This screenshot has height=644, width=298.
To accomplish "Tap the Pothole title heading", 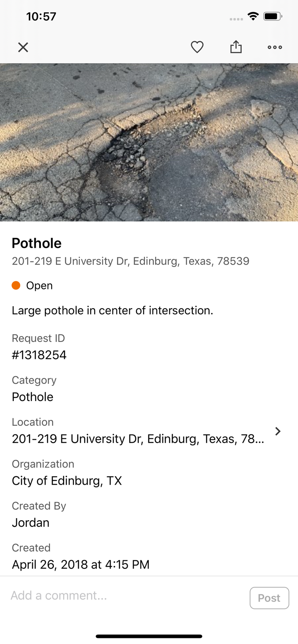I will point(37,243).
